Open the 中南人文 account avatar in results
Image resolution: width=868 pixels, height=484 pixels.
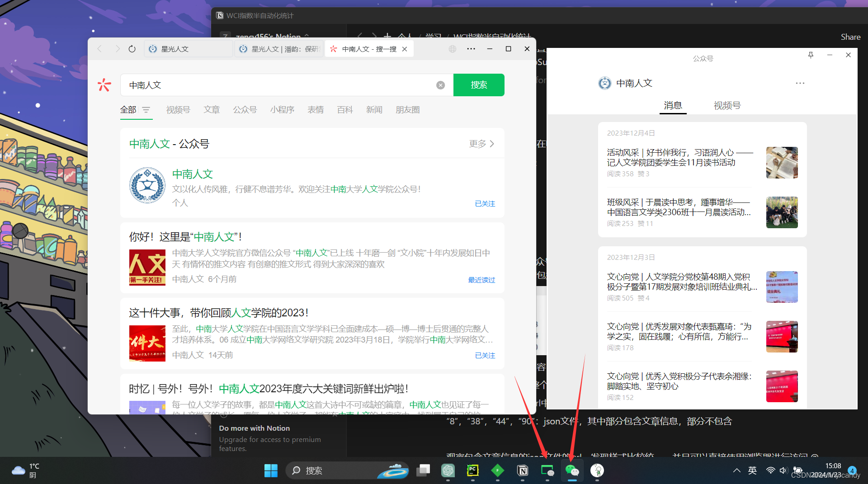pyautogui.click(x=147, y=185)
